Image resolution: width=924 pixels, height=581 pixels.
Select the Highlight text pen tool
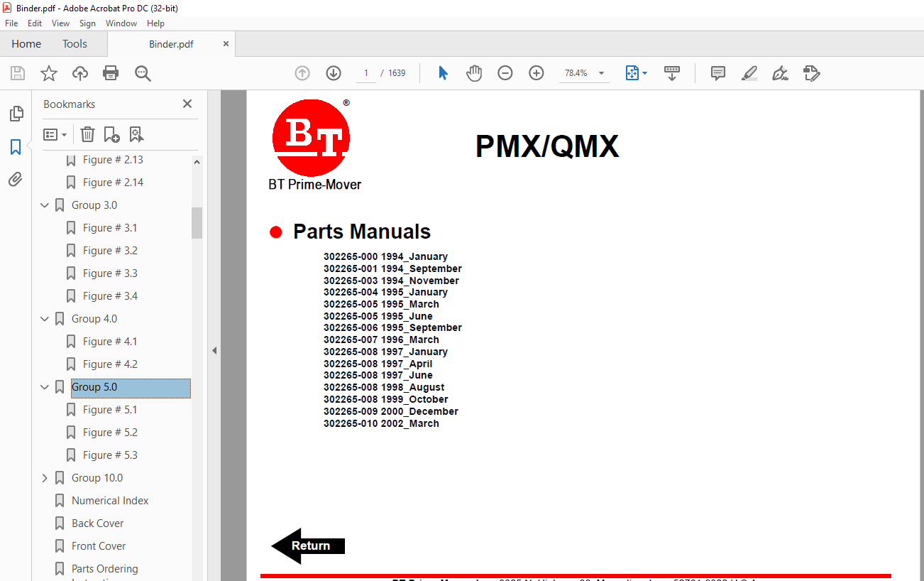[x=749, y=73]
